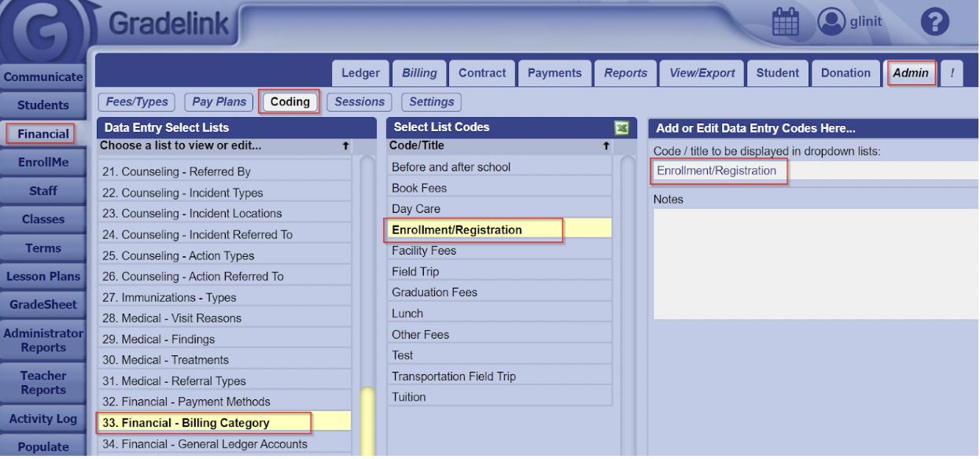Open the help question mark icon

click(x=934, y=22)
